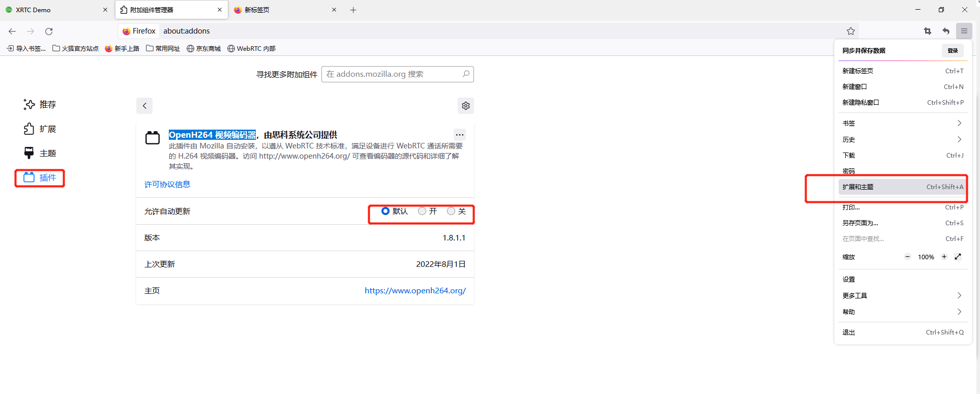The image size is (980, 394).
Task: Select 默认 for automatic updates
Action: (x=385, y=211)
